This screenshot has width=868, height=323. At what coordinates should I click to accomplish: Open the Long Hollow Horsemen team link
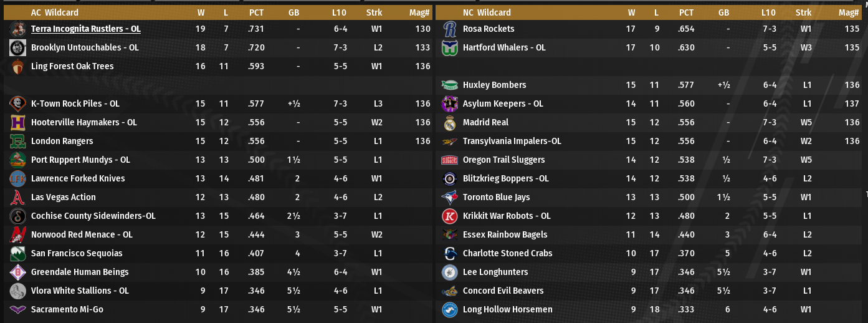point(507,309)
